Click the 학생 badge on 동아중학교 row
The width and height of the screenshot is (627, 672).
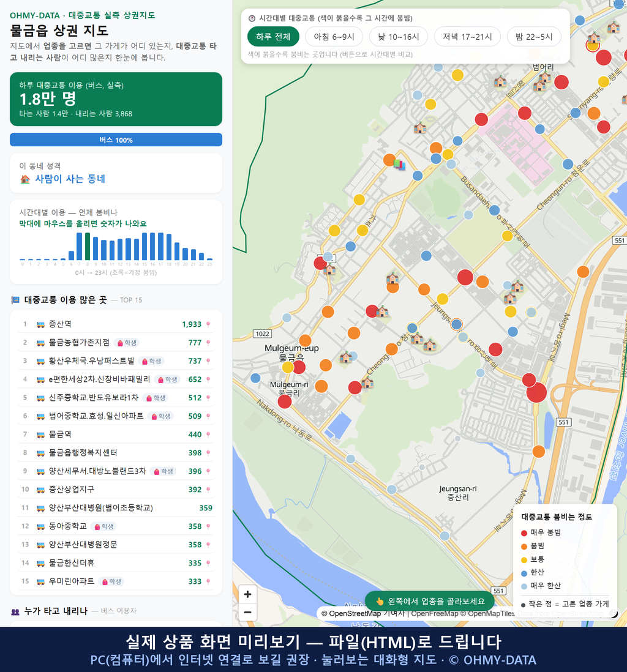click(x=103, y=526)
